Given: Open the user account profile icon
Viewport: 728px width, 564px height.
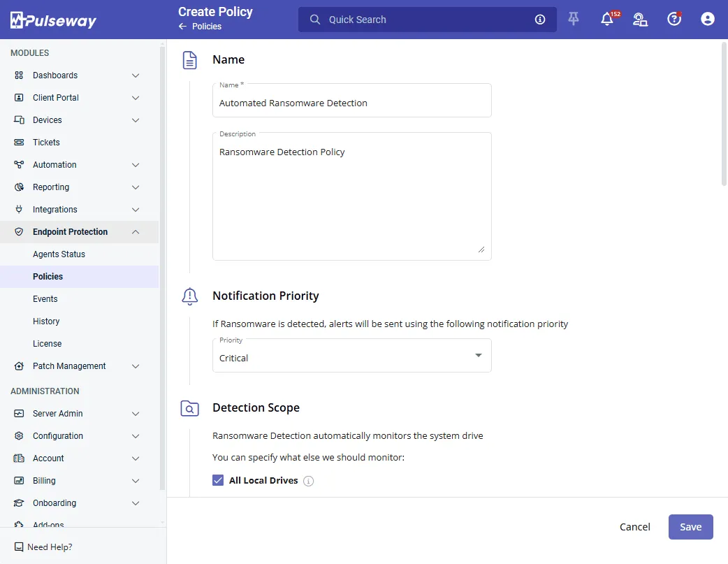Looking at the screenshot, I should pos(707,20).
